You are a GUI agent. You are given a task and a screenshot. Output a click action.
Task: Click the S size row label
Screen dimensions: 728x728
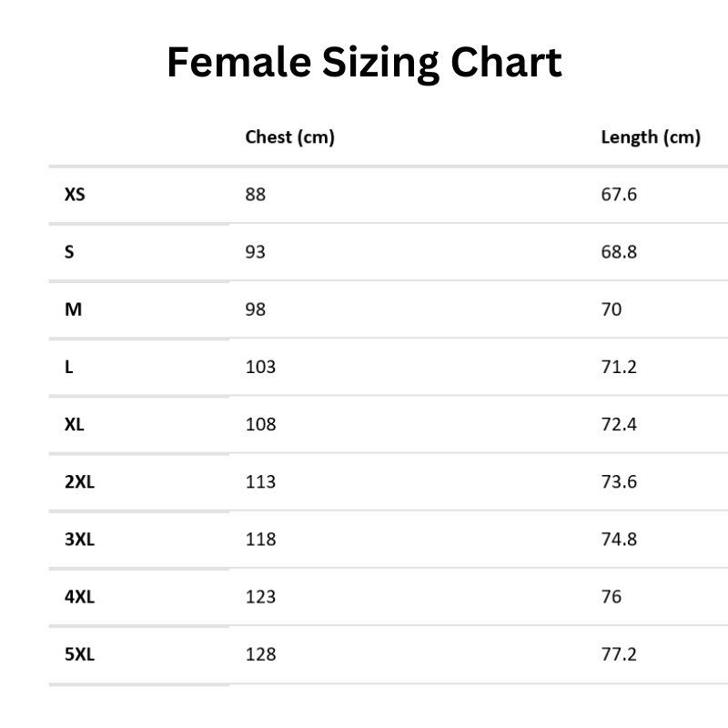69,251
